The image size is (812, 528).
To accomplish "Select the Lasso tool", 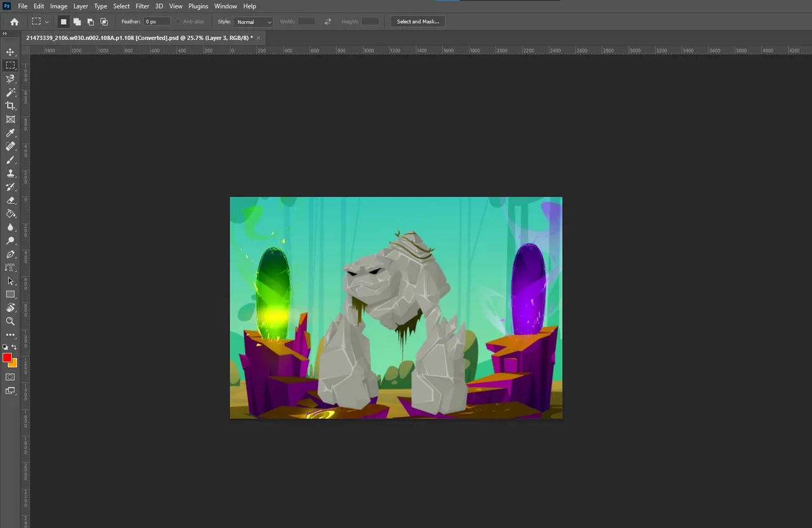I will pos(10,79).
